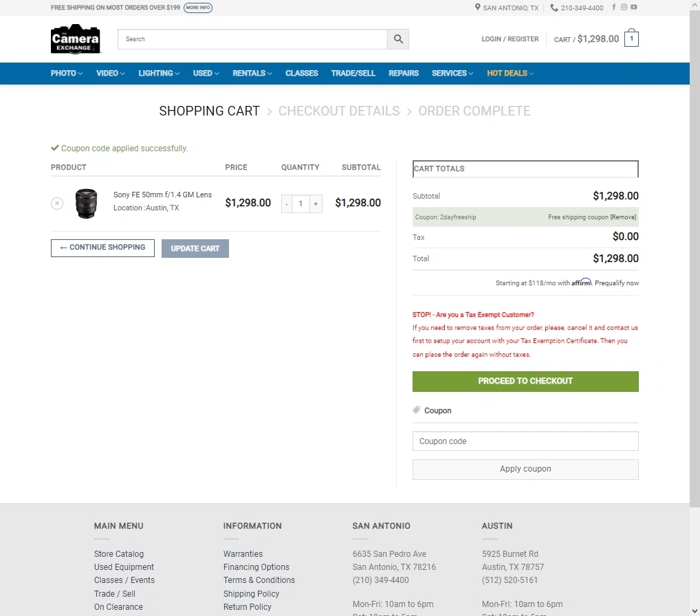Remove Sony lens from cart
The height and width of the screenshot is (616, 700).
[x=57, y=203]
